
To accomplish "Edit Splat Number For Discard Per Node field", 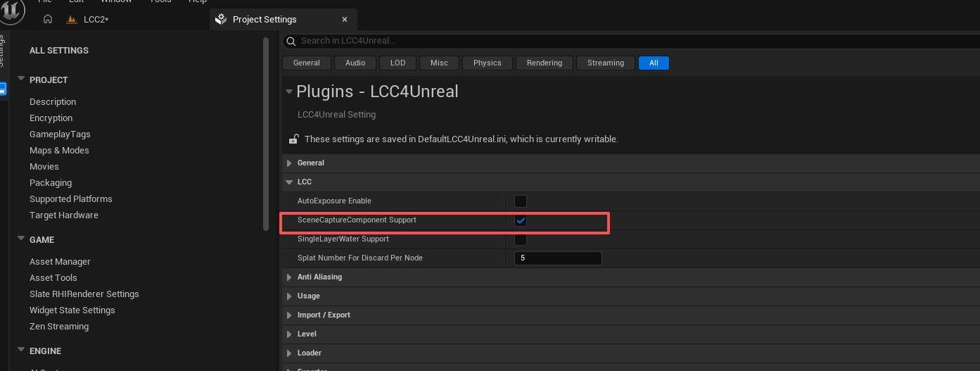I will coord(558,258).
